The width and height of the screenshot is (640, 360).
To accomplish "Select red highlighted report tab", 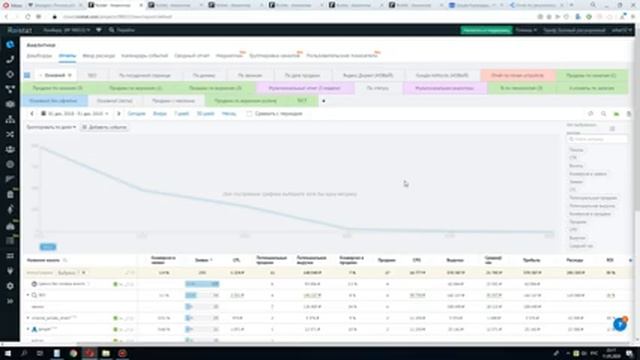I will (518, 76).
